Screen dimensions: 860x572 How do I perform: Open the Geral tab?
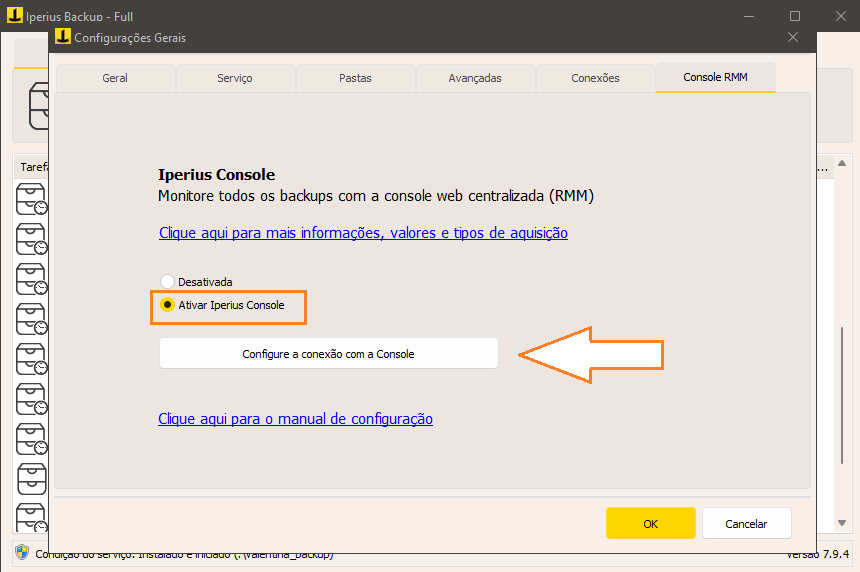(115, 78)
